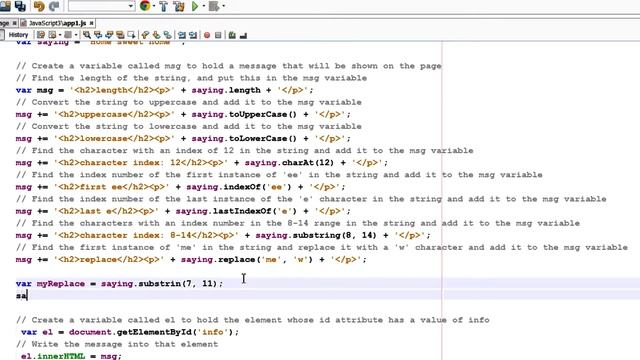Click 'toUpperCase()' in the code
The height and width of the screenshot is (360, 640).
[263, 114]
